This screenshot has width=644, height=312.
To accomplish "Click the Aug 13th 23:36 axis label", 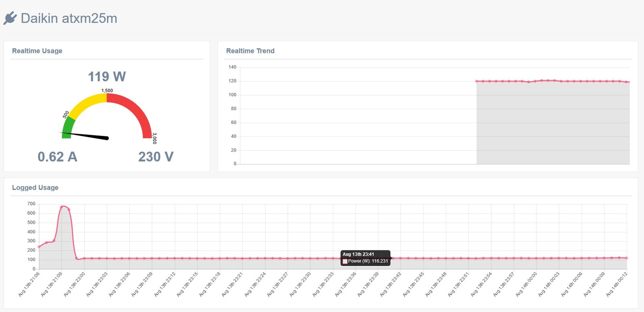I will tap(346, 284).
